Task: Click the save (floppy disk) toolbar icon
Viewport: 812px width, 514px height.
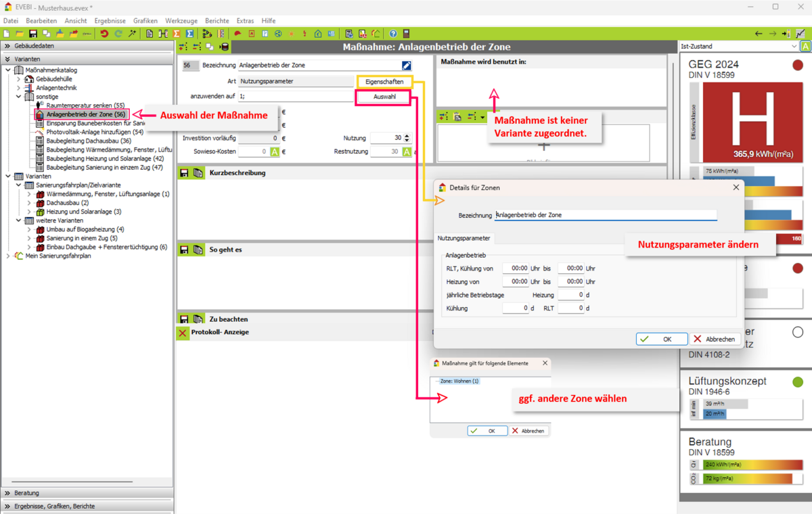Action: 32,34
